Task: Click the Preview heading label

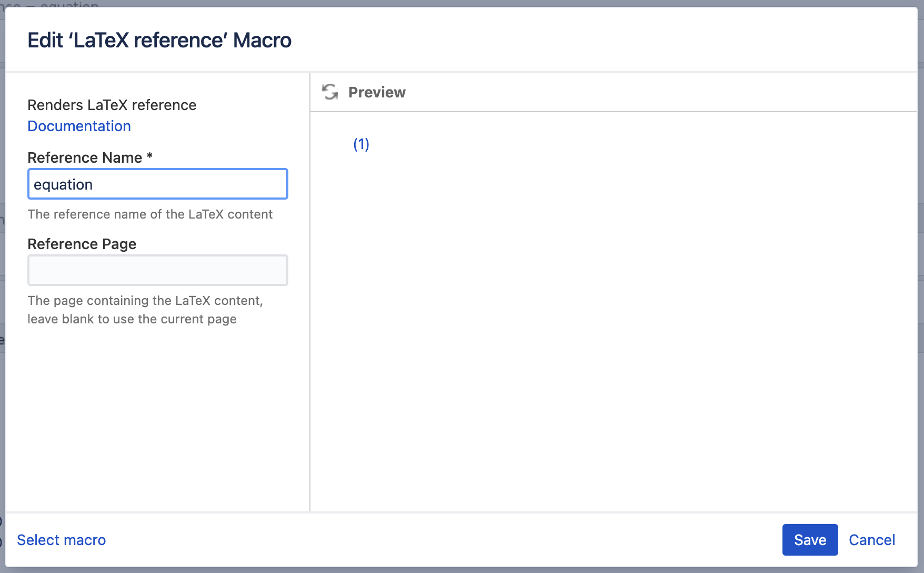Action: coord(377,92)
